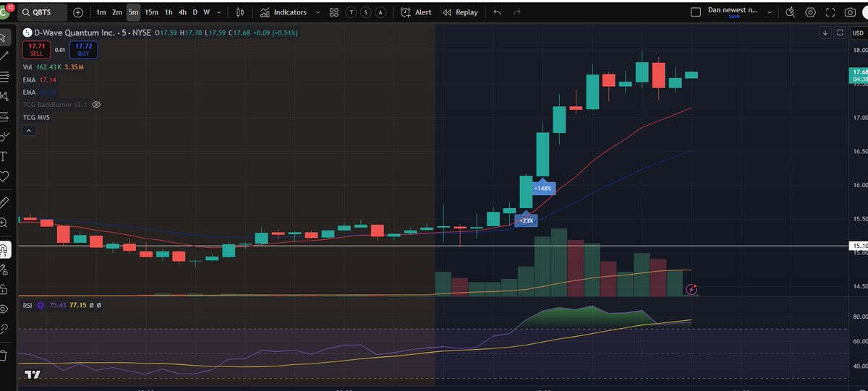Take a chart snapshot with camera icon
The height and width of the screenshot is (391, 868).
pyautogui.click(x=850, y=12)
